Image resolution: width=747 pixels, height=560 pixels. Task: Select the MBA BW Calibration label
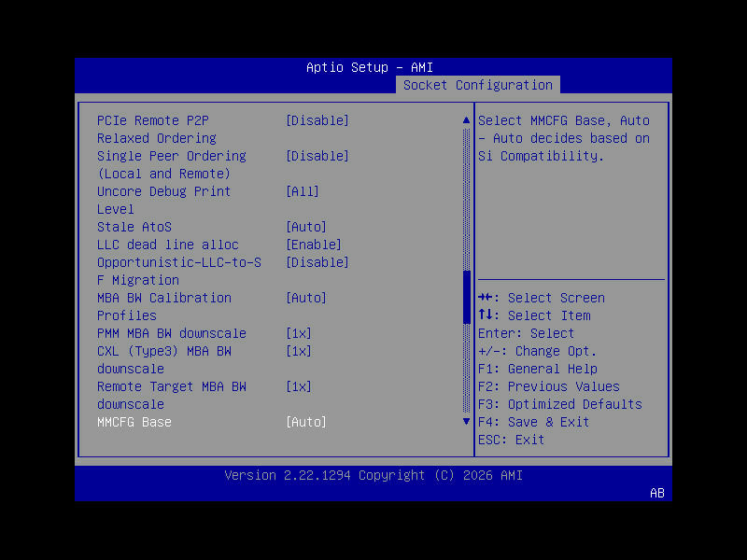[x=164, y=298]
